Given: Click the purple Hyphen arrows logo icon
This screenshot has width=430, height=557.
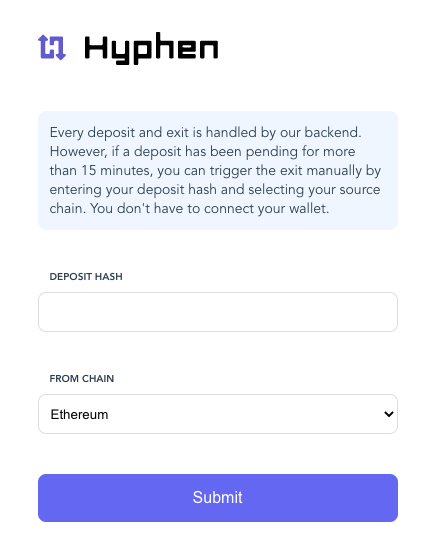Looking at the screenshot, I should click(x=52, y=47).
